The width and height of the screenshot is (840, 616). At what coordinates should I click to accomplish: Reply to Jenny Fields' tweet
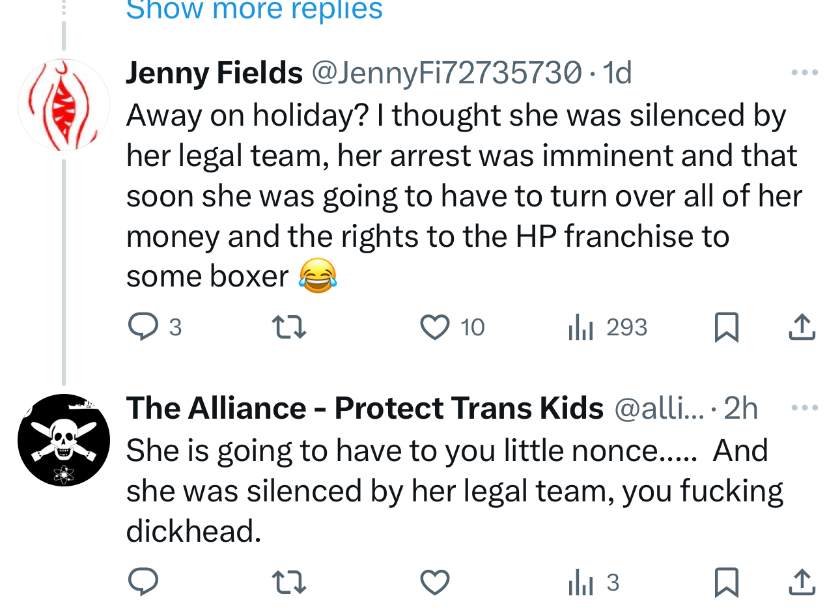(143, 327)
